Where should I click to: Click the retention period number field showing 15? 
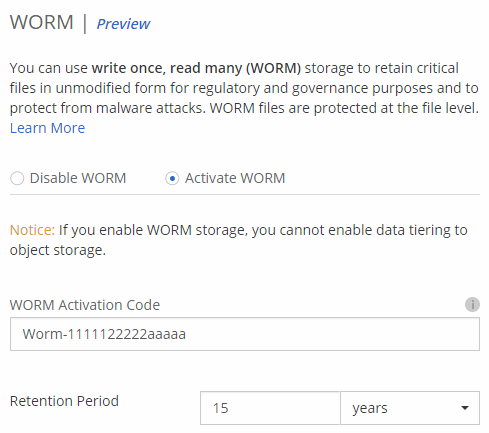coord(270,408)
